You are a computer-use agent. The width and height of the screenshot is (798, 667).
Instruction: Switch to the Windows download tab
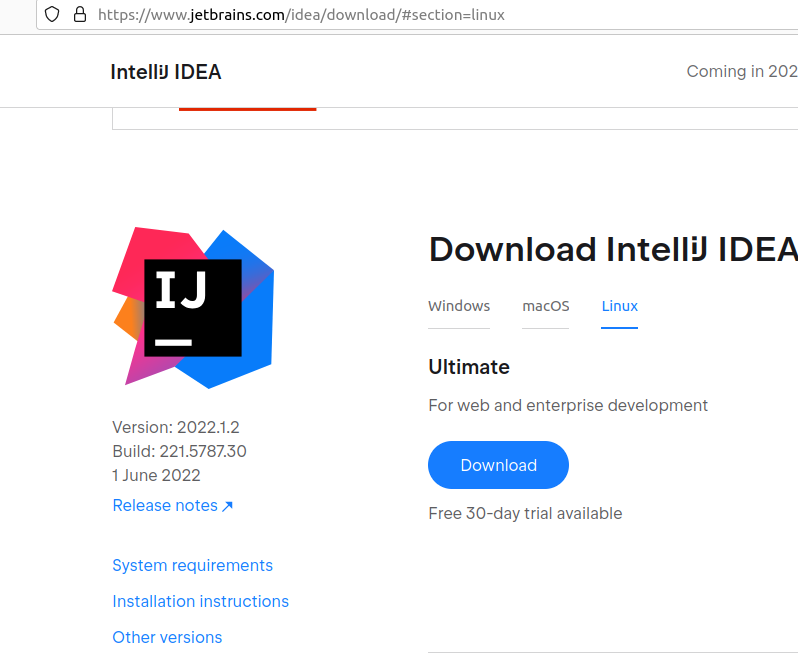pos(459,306)
